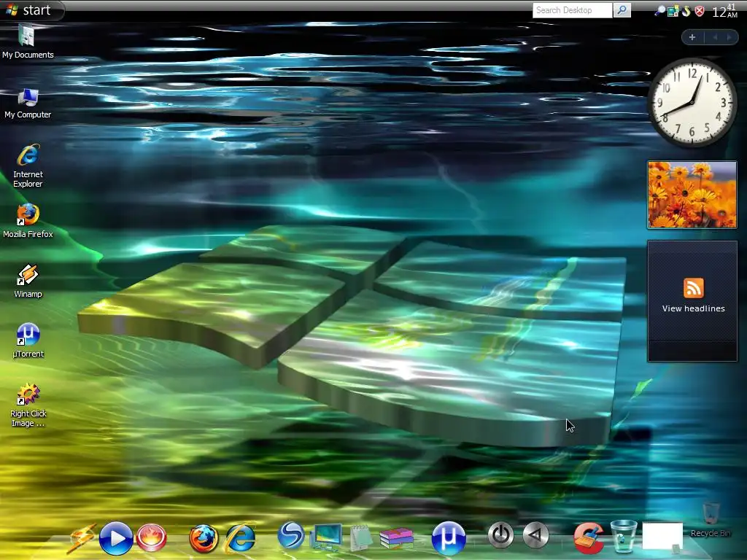
Task: Click the magnifier search button
Action: [622, 10]
